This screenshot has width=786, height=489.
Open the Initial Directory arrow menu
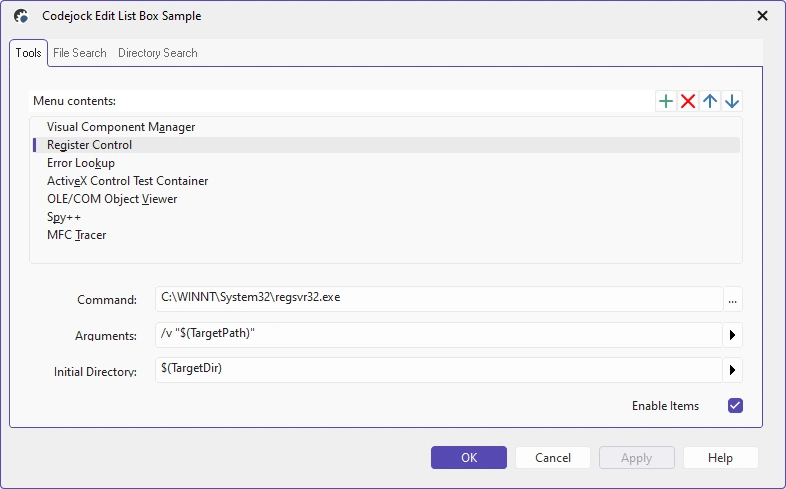click(x=732, y=370)
